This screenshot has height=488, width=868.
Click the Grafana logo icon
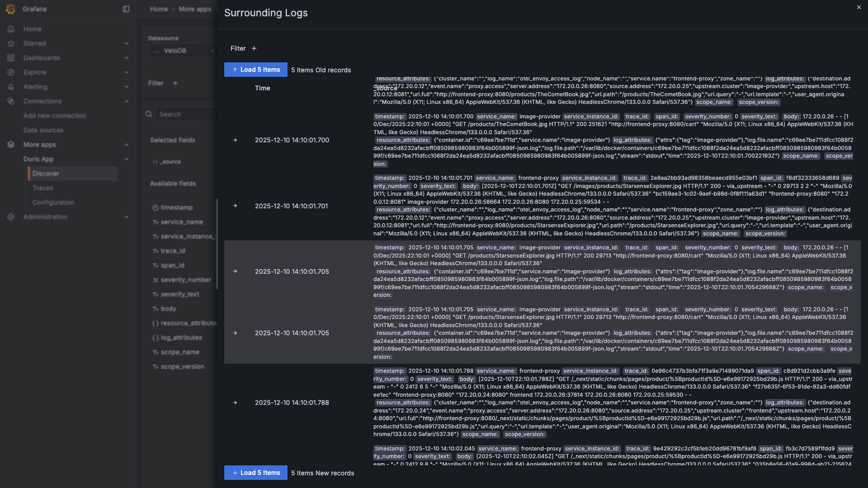[11, 9]
